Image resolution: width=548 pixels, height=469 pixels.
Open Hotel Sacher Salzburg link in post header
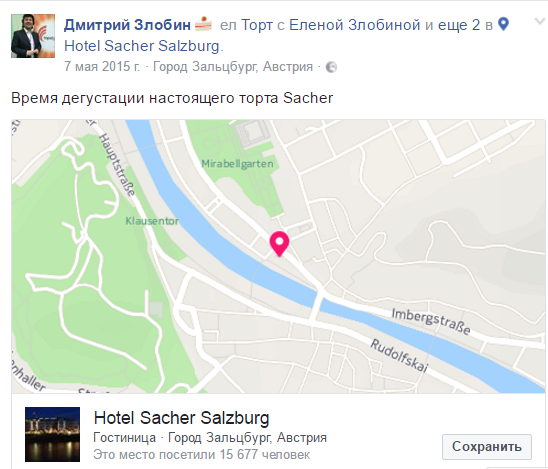click(x=142, y=46)
